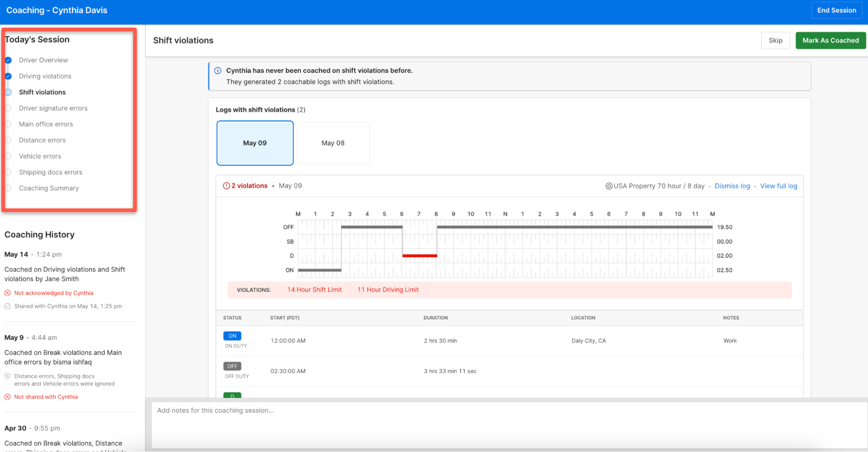Viewport: 868px width, 452px height.
Task: Open Coaching Summary step
Action: tap(49, 188)
